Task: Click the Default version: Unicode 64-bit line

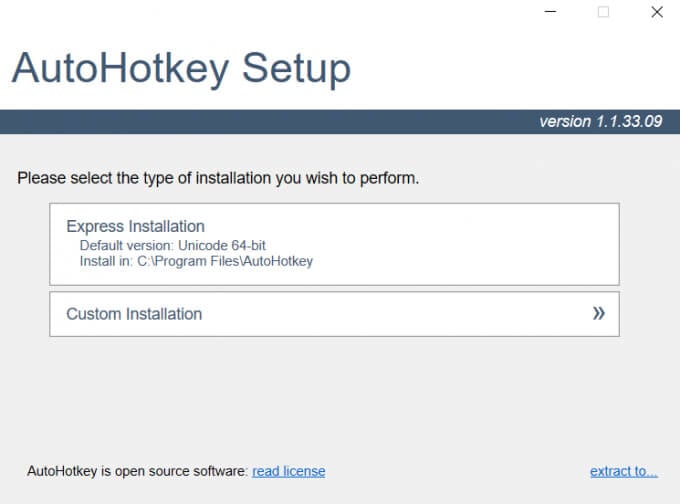Action: pos(172,245)
